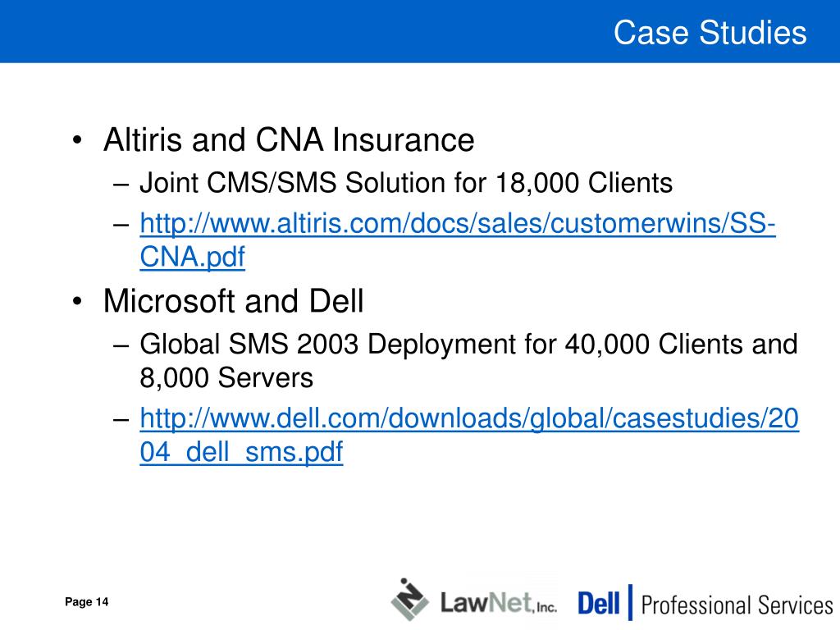Select the Altiris and CNA Insurance heading
840x630 pixels.
point(289,139)
